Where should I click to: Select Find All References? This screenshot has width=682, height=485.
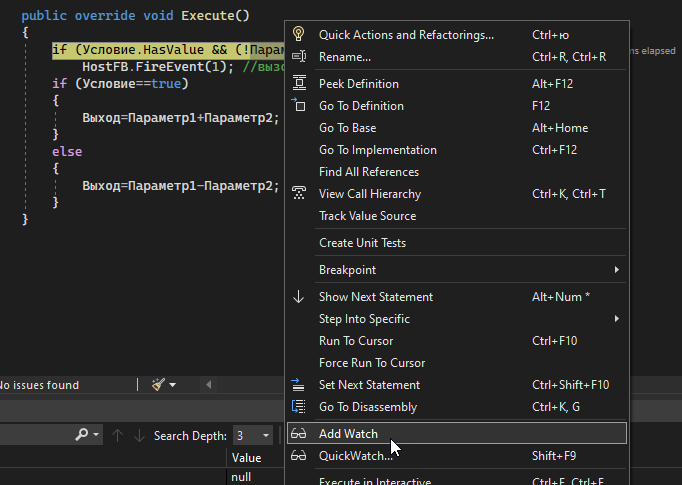tap(457, 172)
